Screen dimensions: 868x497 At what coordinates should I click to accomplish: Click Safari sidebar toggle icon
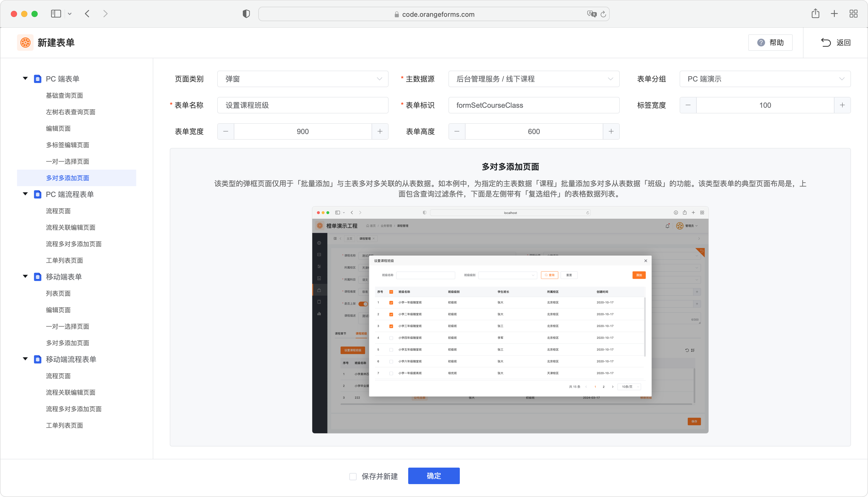(56, 14)
